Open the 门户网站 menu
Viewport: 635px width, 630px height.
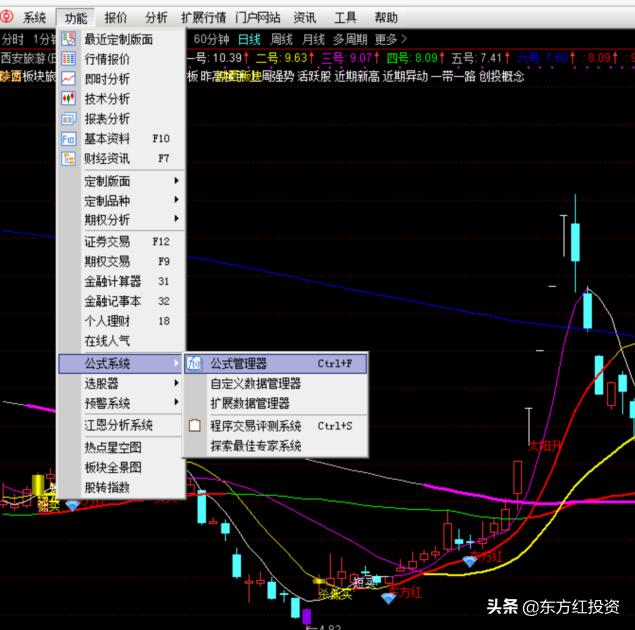(x=258, y=18)
